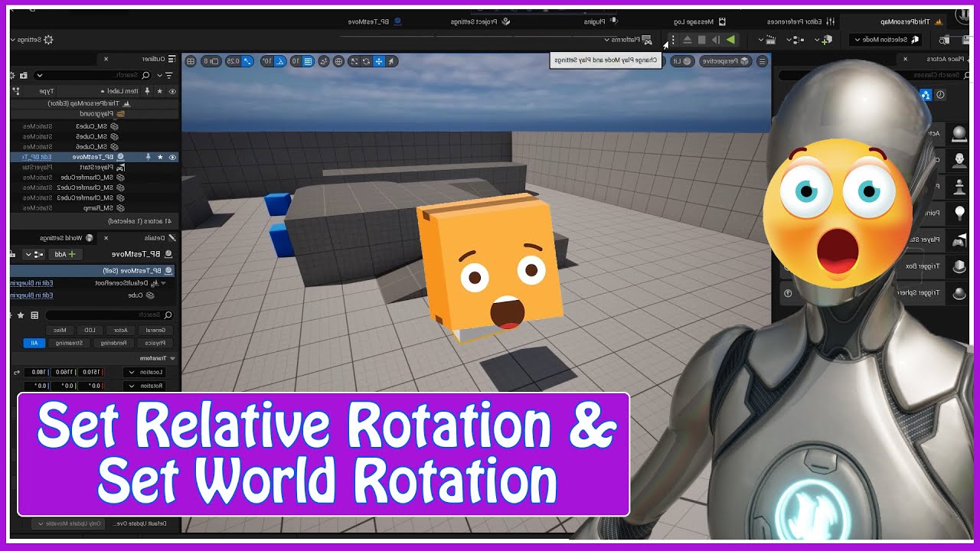The height and width of the screenshot is (551, 980).
Task: Click the Eject button in the play controls
Action: [x=688, y=39]
